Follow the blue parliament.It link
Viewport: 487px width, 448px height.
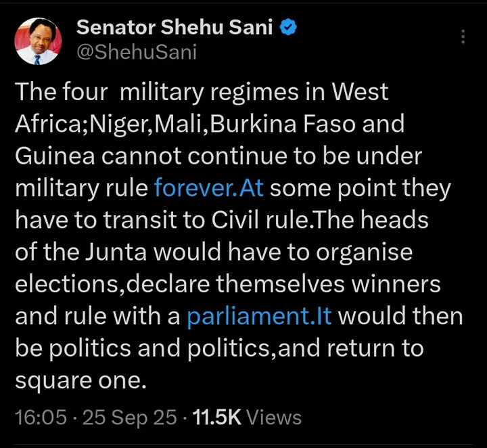pyautogui.click(x=258, y=316)
